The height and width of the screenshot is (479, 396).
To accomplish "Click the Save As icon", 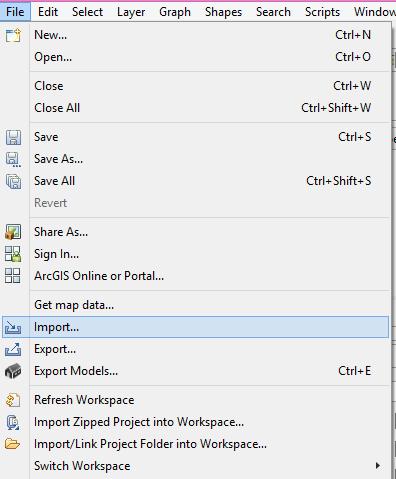I will click(13, 159).
